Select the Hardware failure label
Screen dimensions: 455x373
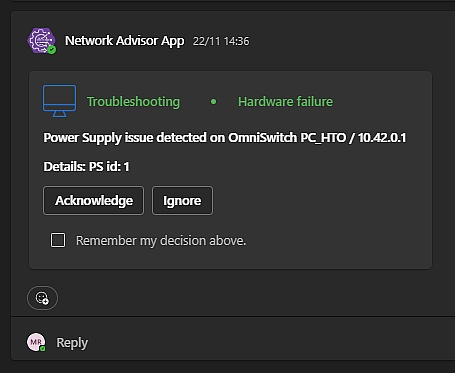[285, 101]
